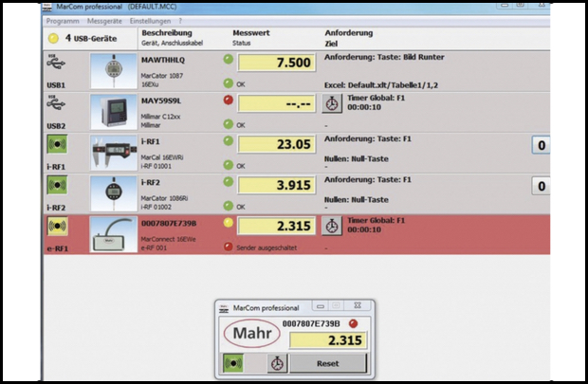The height and width of the screenshot is (384, 588).
Task: Click Anforderung: Taste: F1 in i-RF1 row
Action: tap(368, 138)
